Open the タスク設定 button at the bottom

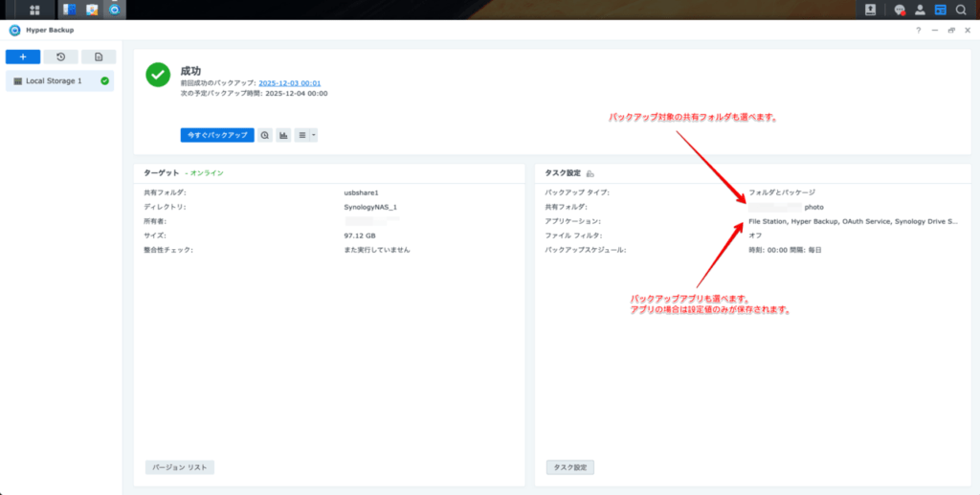(x=570, y=467)
